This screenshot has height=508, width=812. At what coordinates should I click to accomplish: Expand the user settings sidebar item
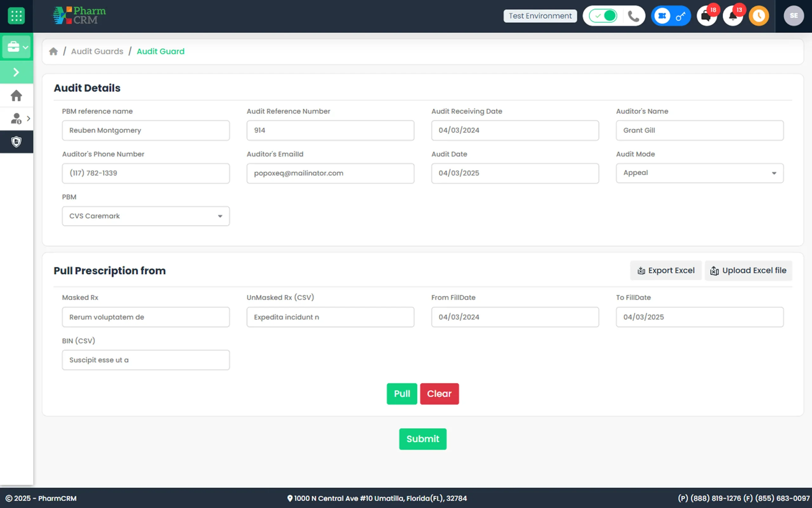(x=16, y=118)
